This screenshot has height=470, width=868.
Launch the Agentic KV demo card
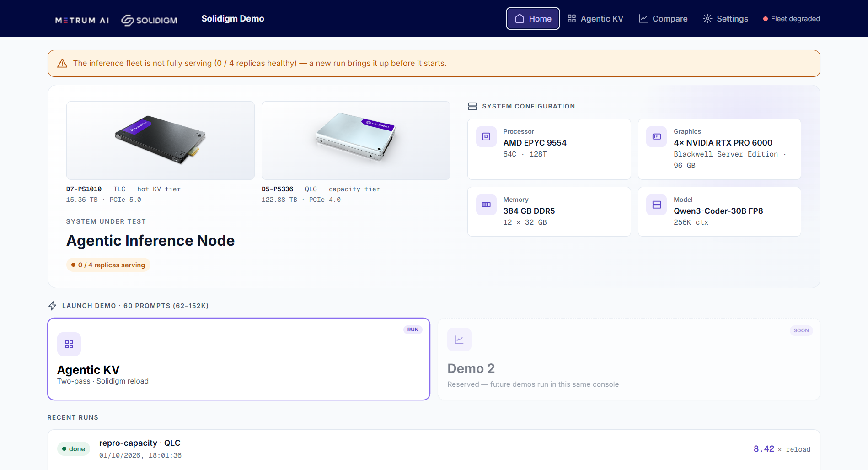click(x=239, y=359)
